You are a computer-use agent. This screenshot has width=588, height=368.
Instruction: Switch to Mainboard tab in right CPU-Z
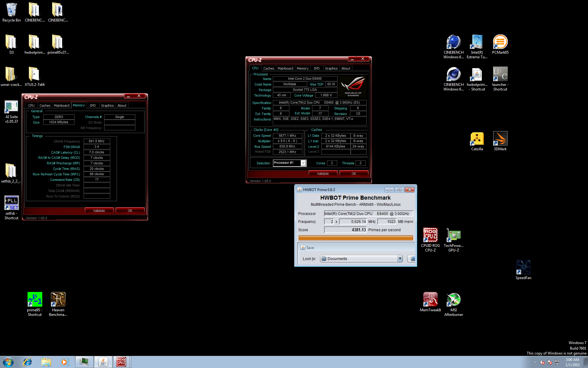tap(285, 68)
